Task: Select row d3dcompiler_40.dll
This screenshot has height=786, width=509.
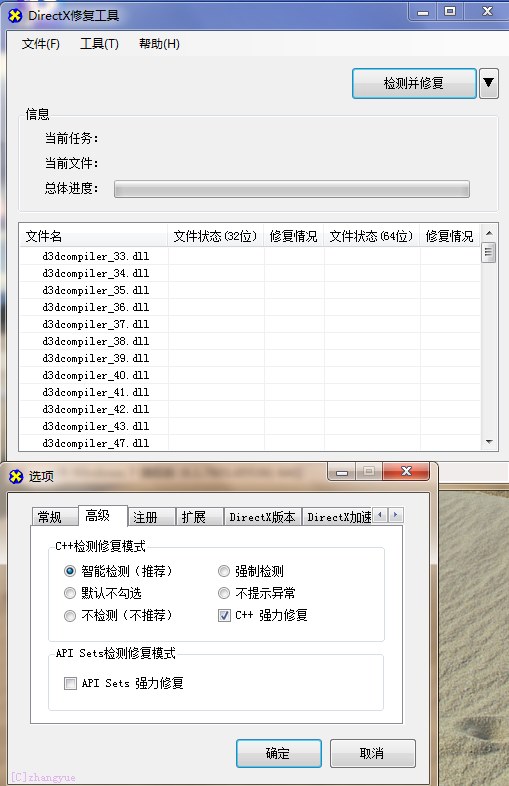Action: [250, 375]
